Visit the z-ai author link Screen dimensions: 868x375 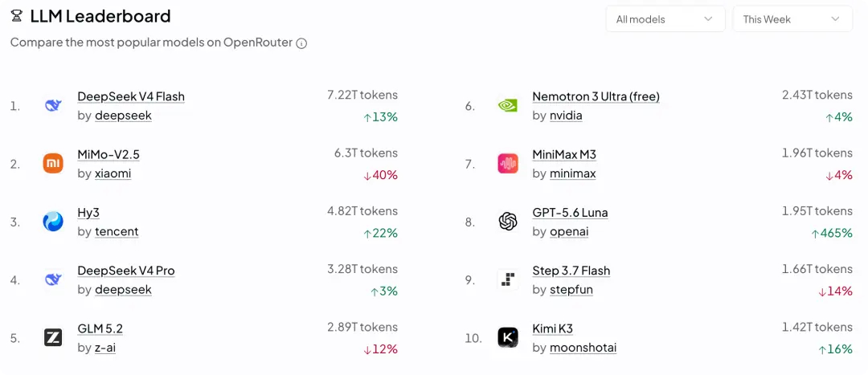point(105,348)
